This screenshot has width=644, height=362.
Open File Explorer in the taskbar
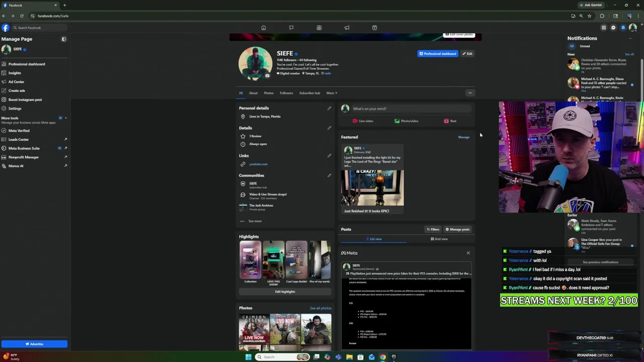click(x=349, y=357)
